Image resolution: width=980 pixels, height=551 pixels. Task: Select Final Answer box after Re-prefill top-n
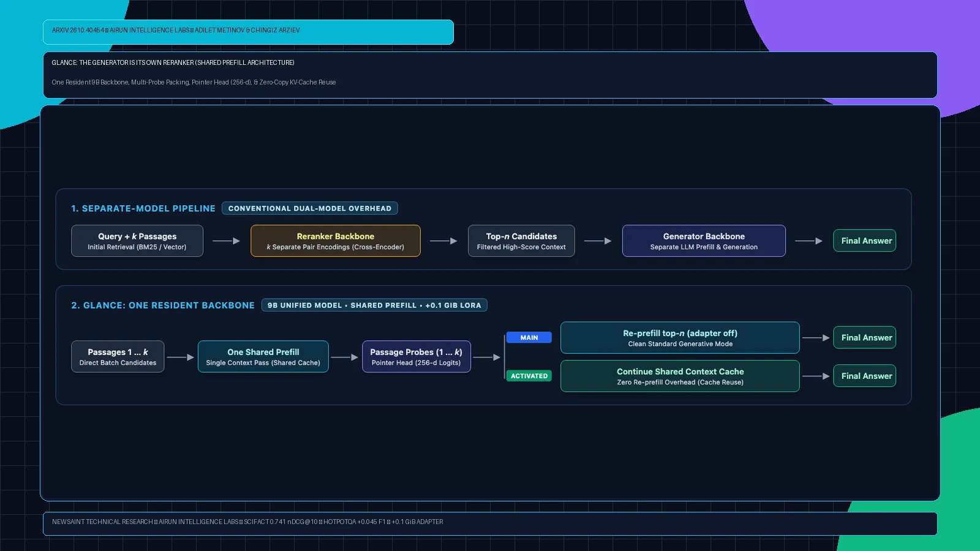click(x=864, y=337)
